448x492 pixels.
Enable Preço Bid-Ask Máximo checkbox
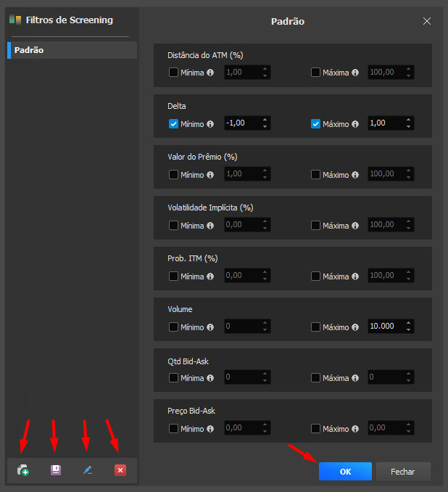point(315,429)
